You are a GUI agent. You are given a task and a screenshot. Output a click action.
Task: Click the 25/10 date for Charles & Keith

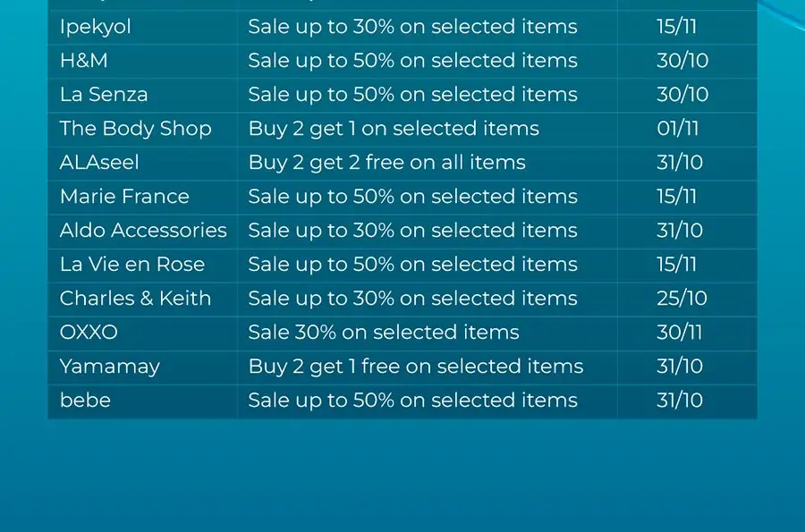tap(682, 298)
